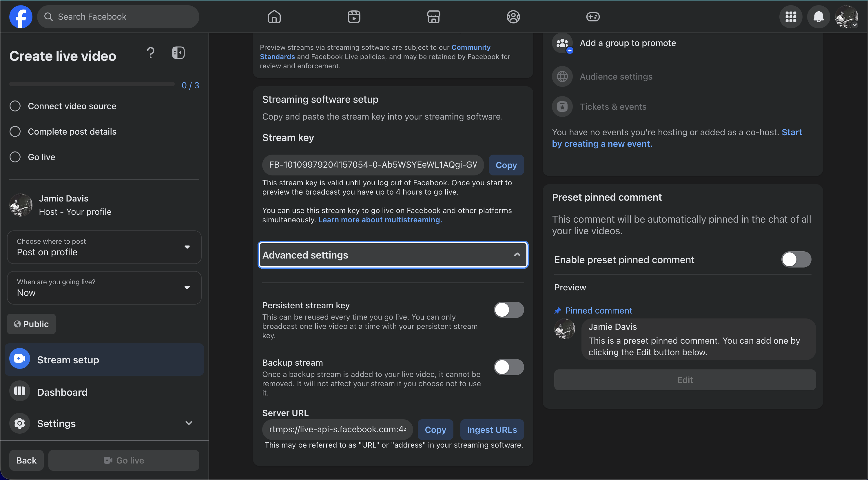Click the Ingest URLs button
868x480 pixels.
[x=492, y=430]
